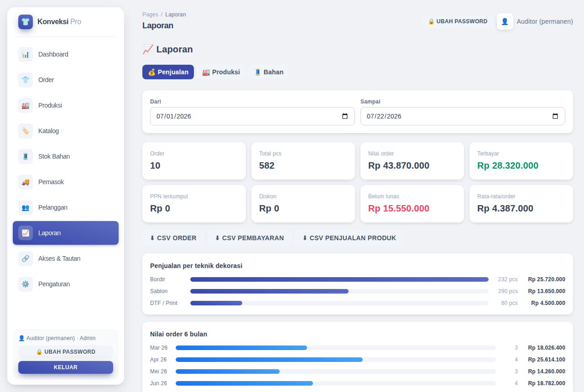
Task: Download the CSV Pembayaran file
Action: pos(249,238)
